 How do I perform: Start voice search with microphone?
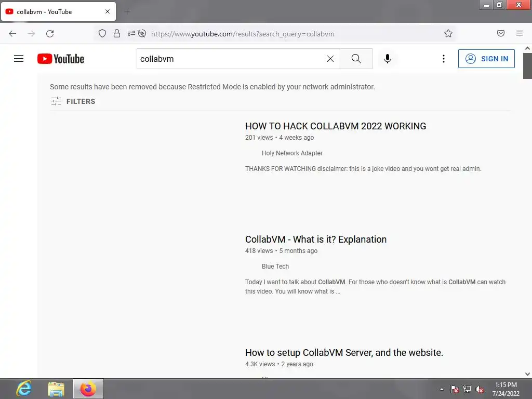388,59
